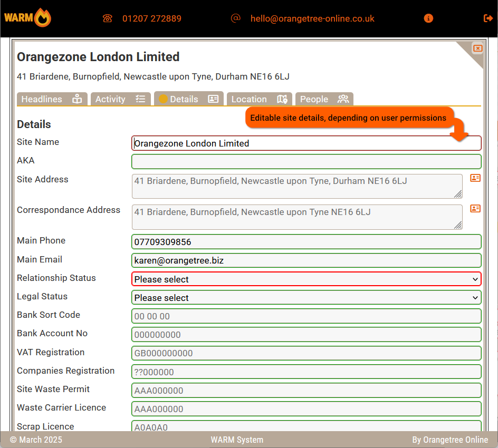The height and width of the screenshot is (448, 498).
Task: Edit Site Address via card icon
Action: (x=475, y=178)
